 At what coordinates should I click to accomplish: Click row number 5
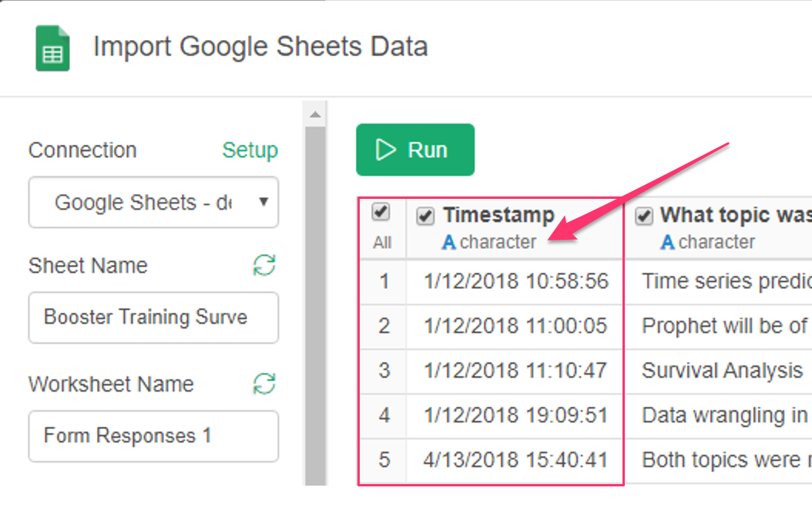(384, 459)
